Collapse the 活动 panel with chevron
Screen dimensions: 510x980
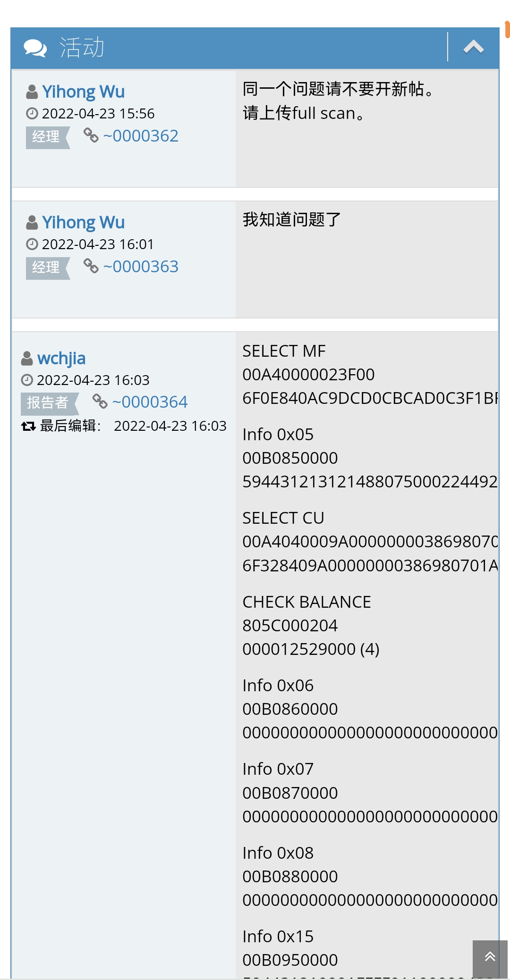[x=473, y=47]
